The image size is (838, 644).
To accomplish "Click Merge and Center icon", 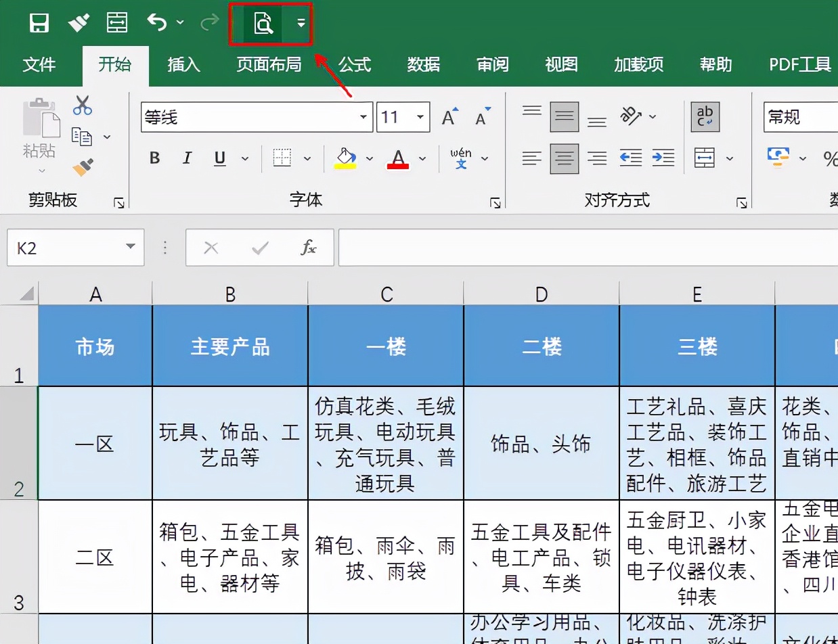I will pos(705,158).
